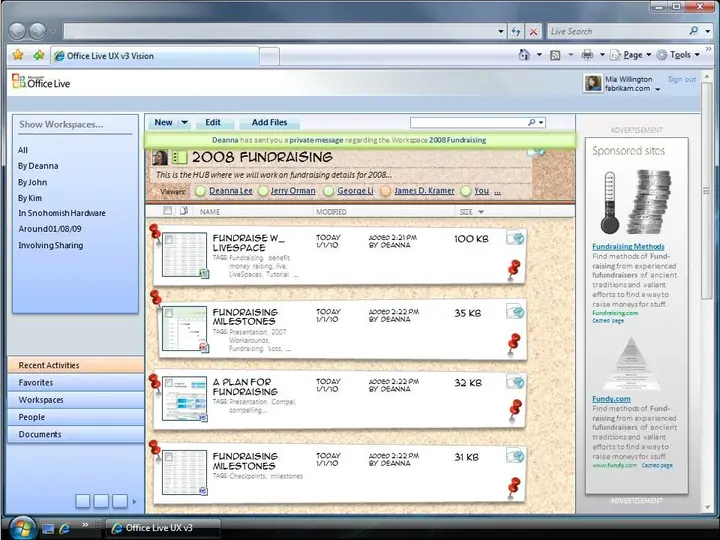Image resolution: width=720 pixels, height=540 pixels.
Task: Open the Documents section
Action: coord(75,434)
